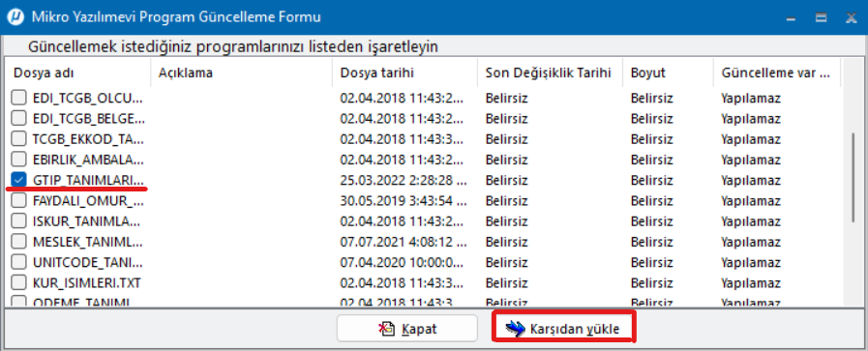Click the EBIRLIK_AMBALA file name

pos(88,161)
